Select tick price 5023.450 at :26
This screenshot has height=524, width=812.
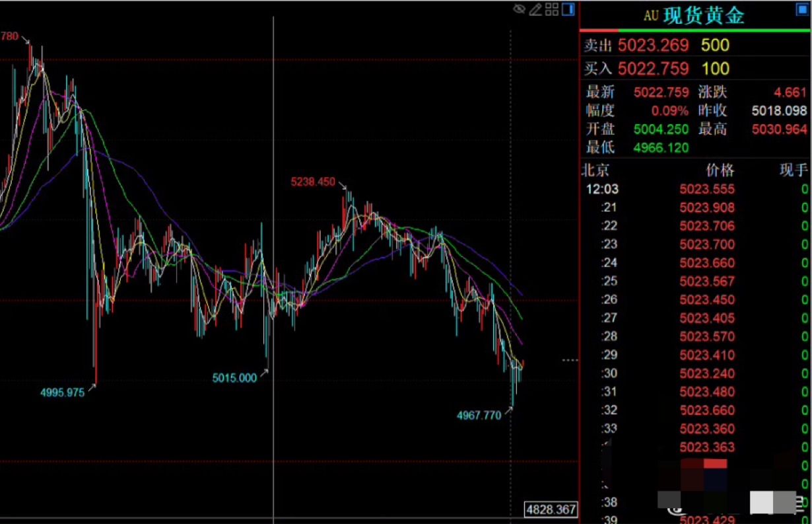coord(707,300)
